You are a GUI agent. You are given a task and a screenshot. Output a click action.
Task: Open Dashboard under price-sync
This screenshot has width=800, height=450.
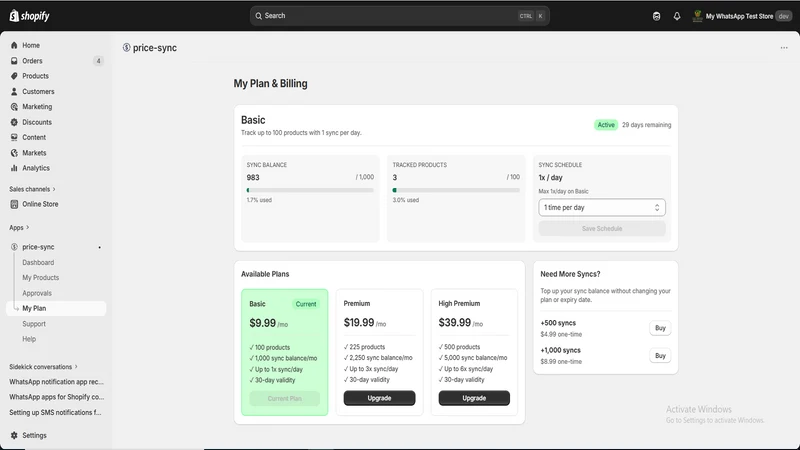pos(38,262)
